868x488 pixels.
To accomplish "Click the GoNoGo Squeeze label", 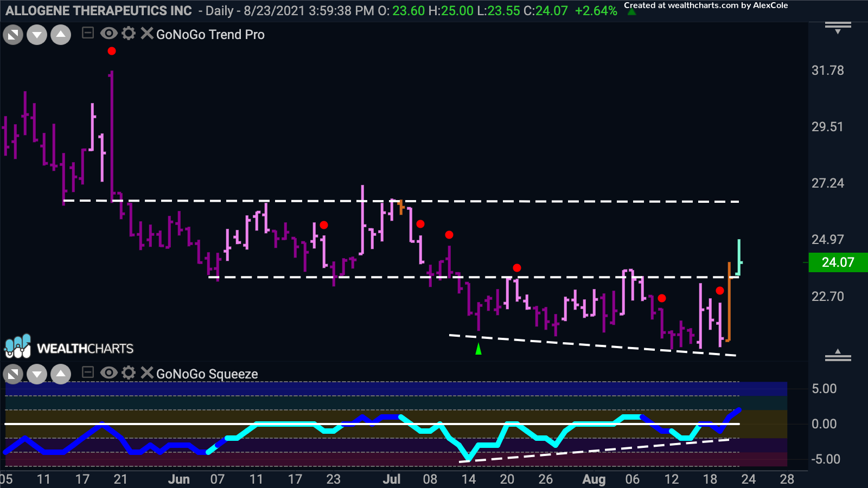I will point(207,374).
